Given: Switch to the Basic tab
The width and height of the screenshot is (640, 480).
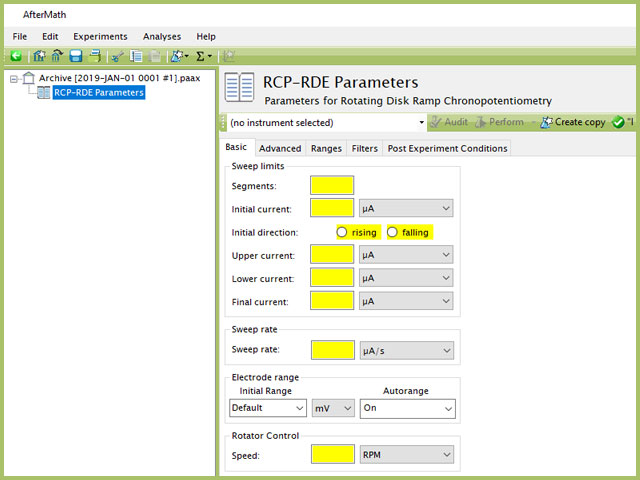Looking at the screenshot, I should click(x=237, y=147).
